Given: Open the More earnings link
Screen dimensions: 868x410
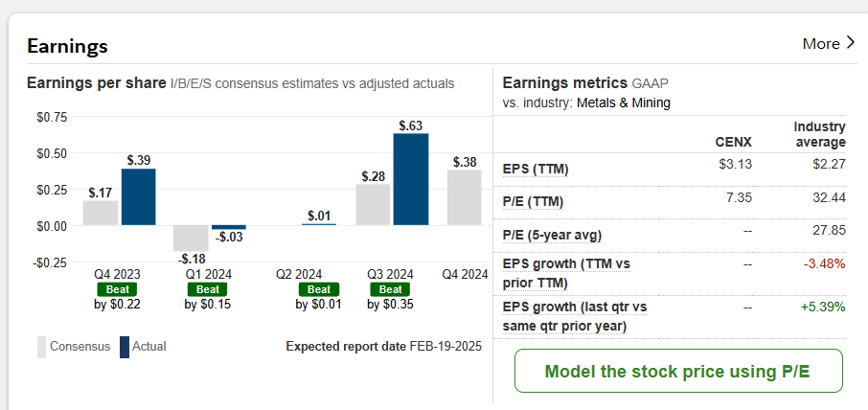Looking at the screenshot, I should pos(820,44).
